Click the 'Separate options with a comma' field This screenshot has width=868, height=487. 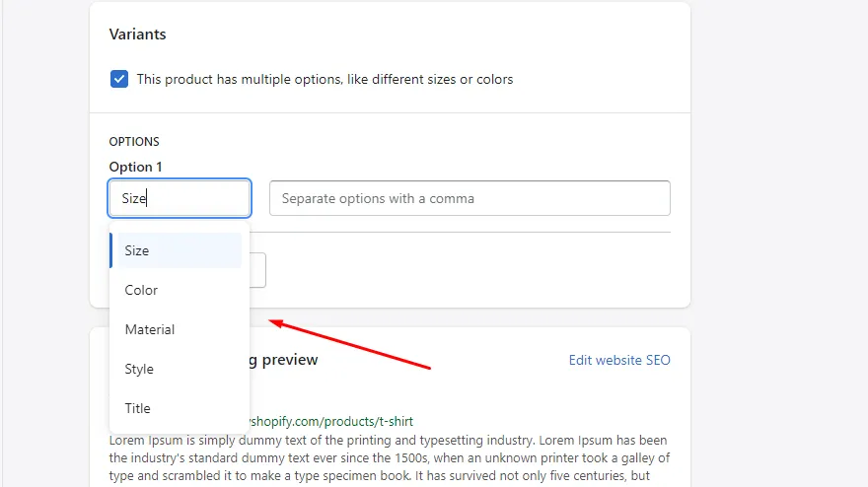pyautogui.click(x=470, y=198)
